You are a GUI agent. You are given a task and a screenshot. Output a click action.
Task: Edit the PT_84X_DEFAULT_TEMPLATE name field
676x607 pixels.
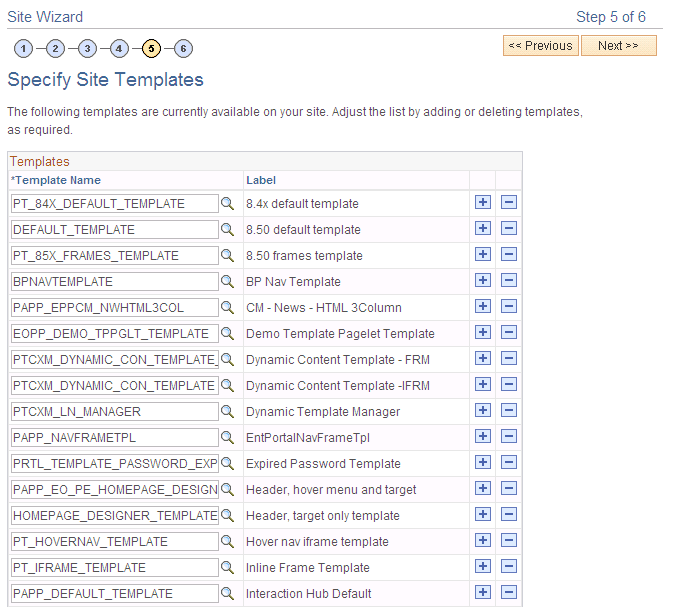click(115, 203)
